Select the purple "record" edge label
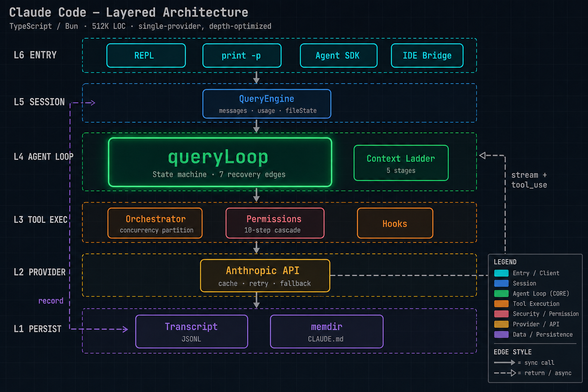The height and width of the screenshot is (392, 588). (51, 301)
